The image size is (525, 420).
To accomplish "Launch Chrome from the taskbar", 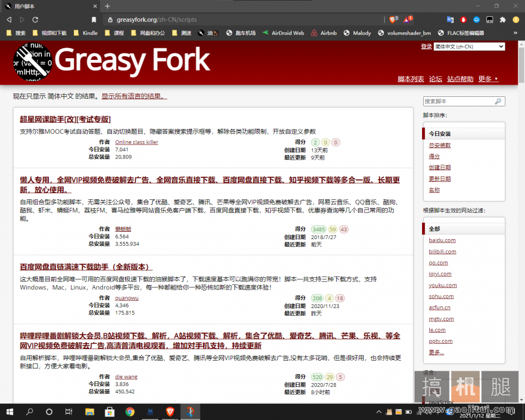I will [130, 412].
